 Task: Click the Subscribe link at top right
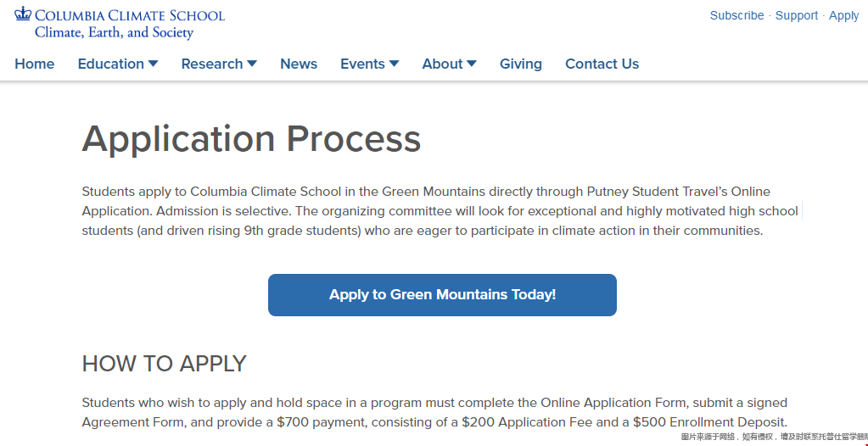pos(736,15)
